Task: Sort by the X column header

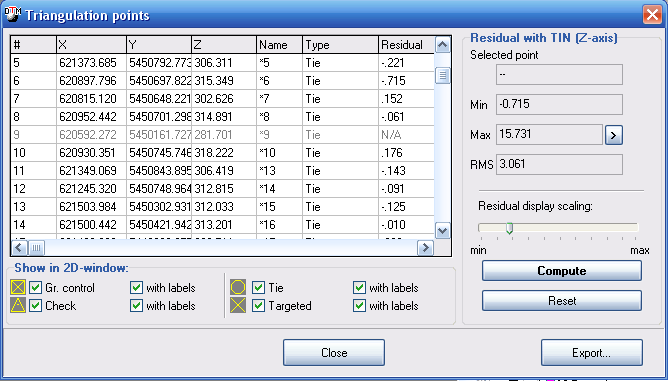Action: coord(92,45)
